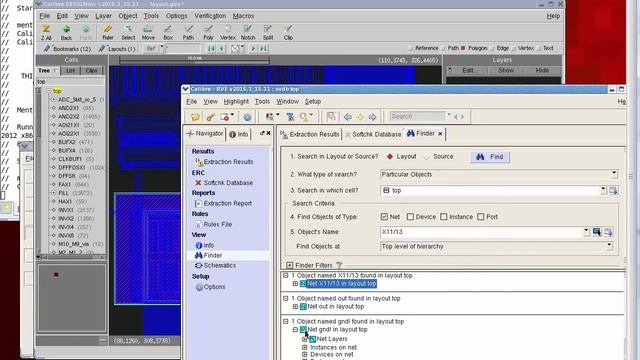
Task: Switch to the Softchk Database tab
Action: [x=373, y=134]
